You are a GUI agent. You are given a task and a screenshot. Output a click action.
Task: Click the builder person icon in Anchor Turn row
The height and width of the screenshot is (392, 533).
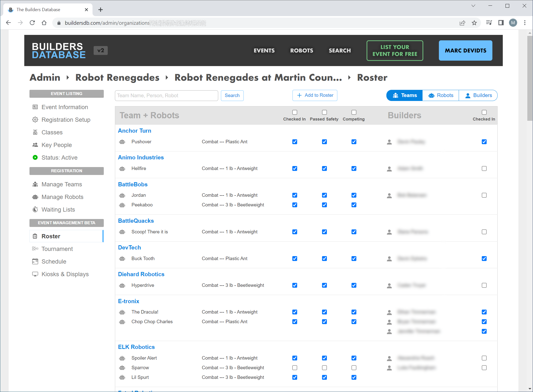click(x=389, y=142)
